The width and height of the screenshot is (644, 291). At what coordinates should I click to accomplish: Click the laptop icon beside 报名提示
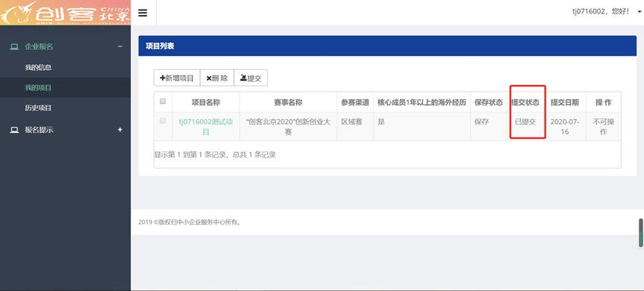14,130
